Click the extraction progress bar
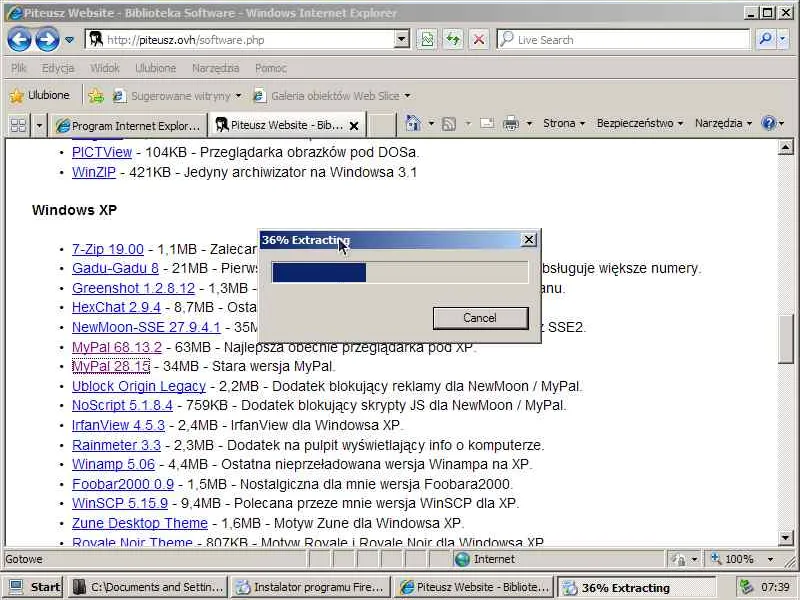Image resolution: width=800 pixels, height=600 pixels. click(400, 272)
